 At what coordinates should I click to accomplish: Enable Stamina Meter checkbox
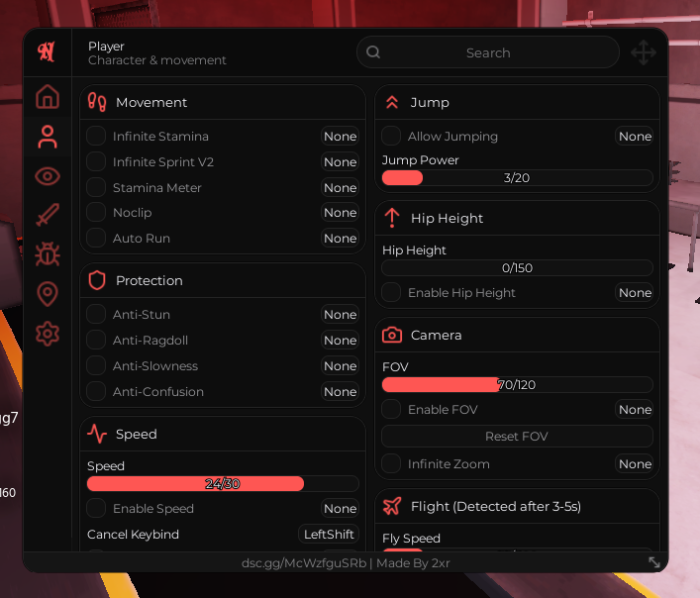[96, 187]
